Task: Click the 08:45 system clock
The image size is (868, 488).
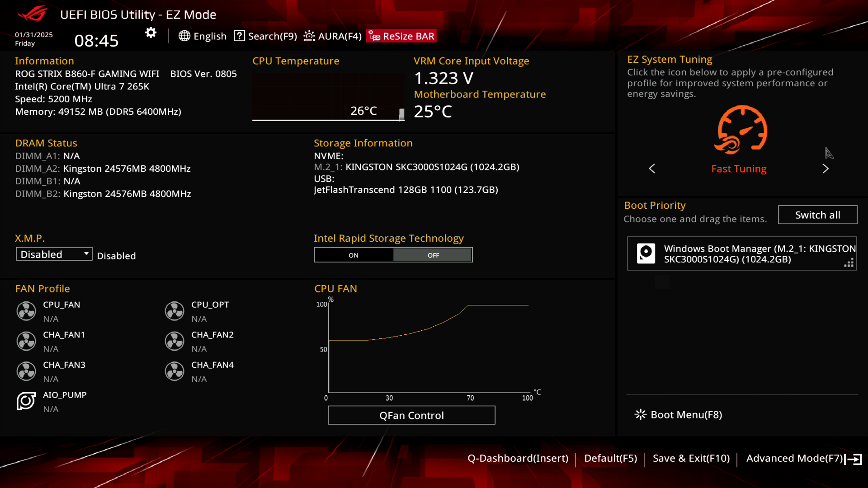Action: [x=96, y=41]
